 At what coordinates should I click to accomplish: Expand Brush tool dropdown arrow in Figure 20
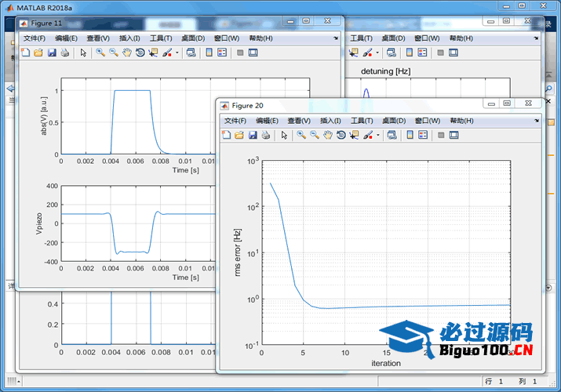pyautogui.click(x=378, y=135)
